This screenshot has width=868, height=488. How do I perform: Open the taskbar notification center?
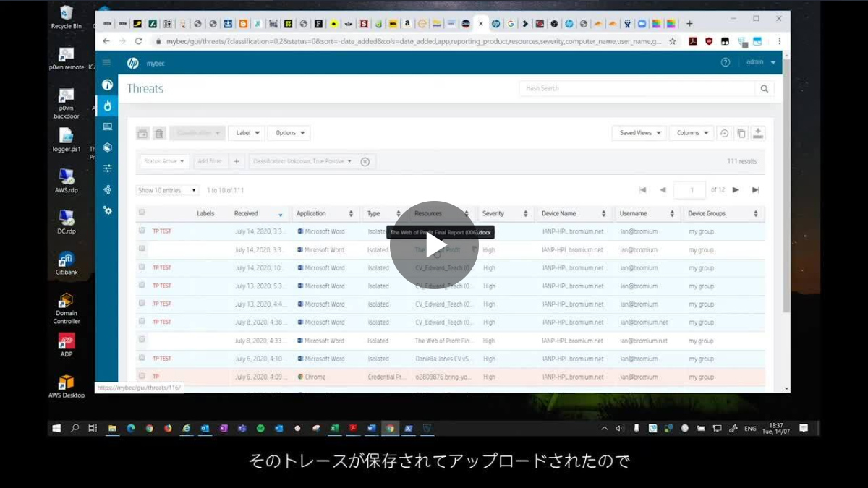tap(804, 428)
